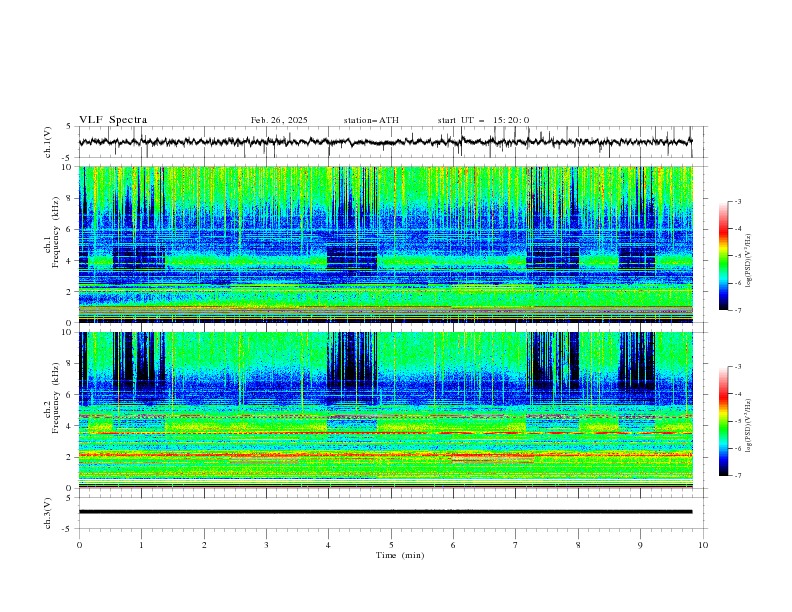Click the "-7" tick on the ch.1 color bar
Screen dimensions: 792x612
tap(738, 310)
